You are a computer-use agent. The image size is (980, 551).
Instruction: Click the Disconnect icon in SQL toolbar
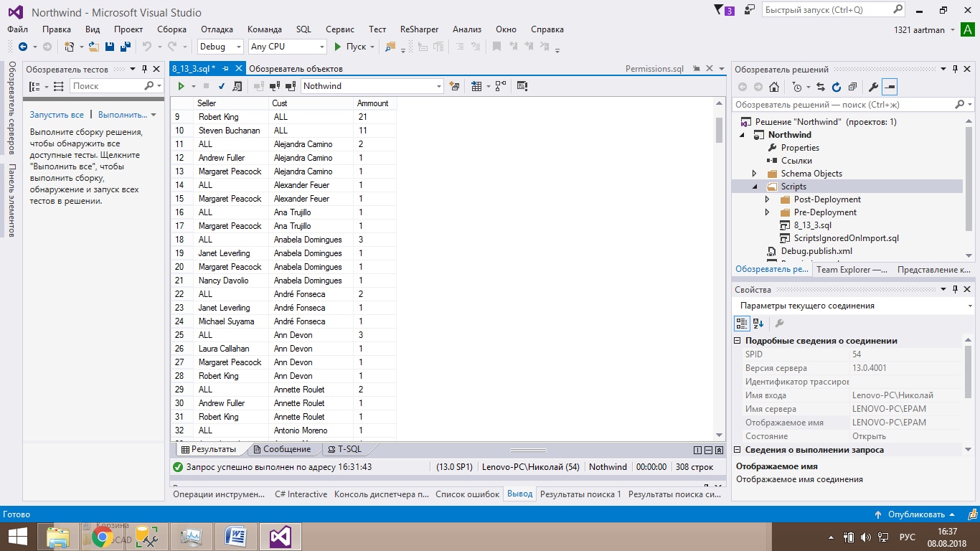275,86
